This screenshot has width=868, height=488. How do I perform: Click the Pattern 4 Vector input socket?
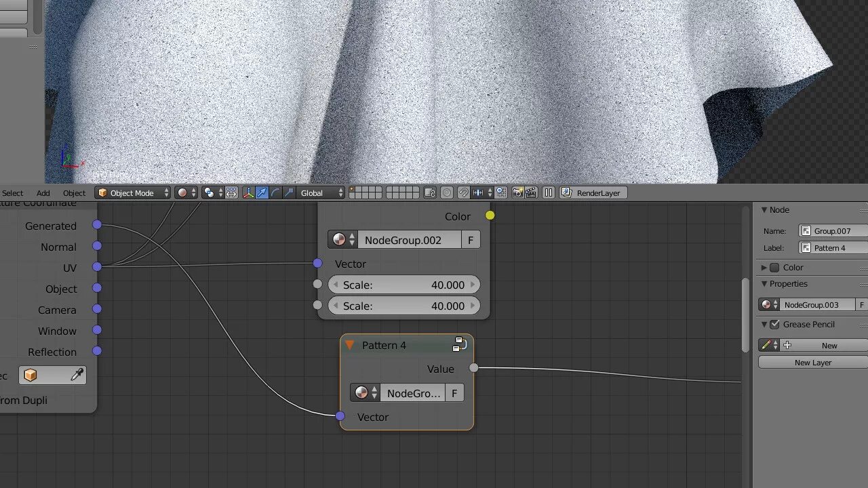click(x=340, y=416)
